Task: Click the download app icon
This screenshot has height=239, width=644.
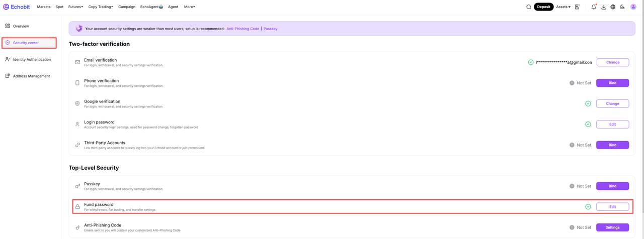Action: coord(604,7)
